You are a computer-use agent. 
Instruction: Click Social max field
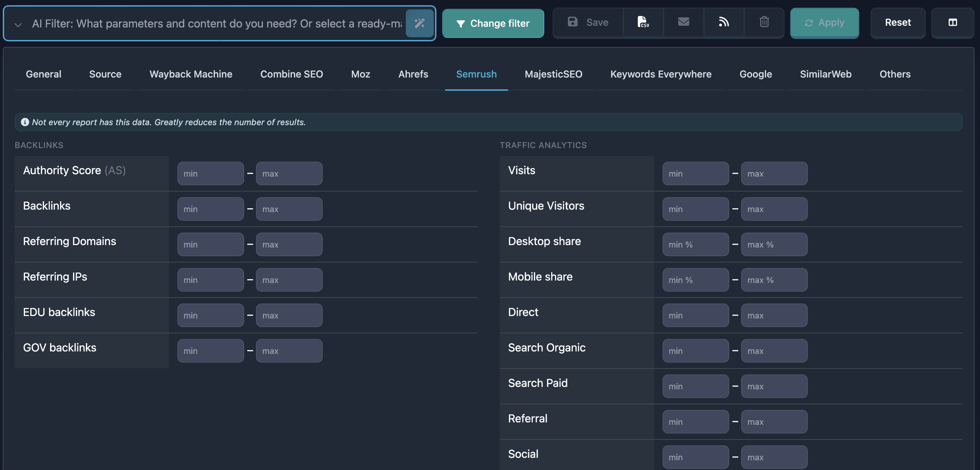pyautogui.click(x=774, y=457)
